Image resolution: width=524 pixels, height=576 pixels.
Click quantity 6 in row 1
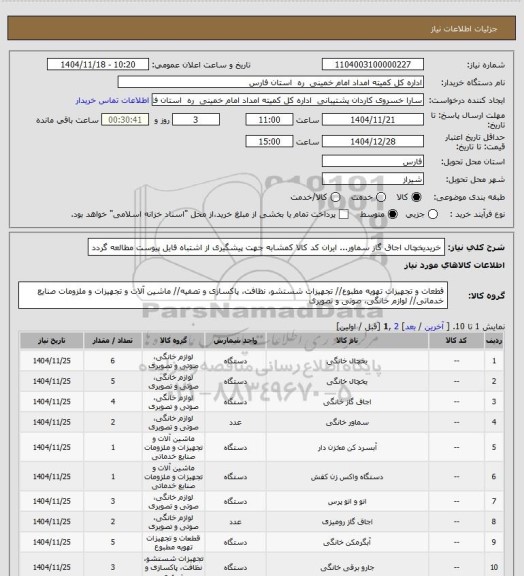pos(113,361)
